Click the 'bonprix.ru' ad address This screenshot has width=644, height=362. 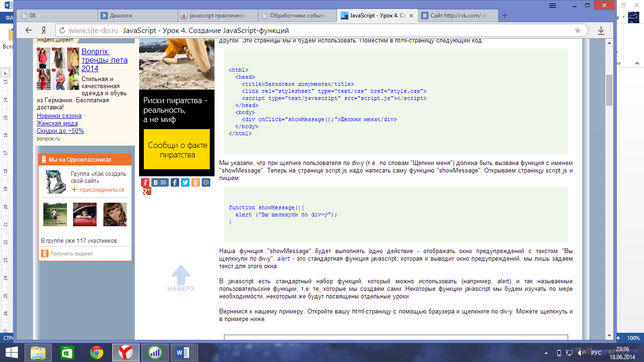pyautogui.click(x=49, y=139)
